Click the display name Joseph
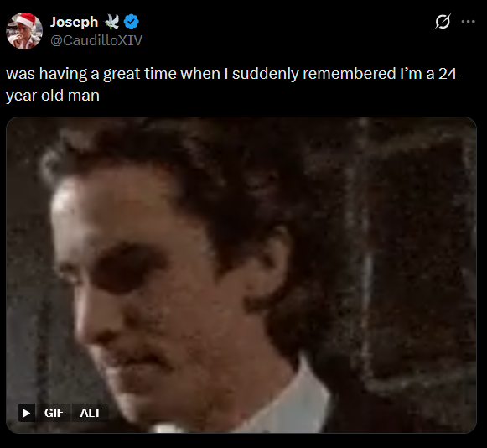 pos(75,22)
